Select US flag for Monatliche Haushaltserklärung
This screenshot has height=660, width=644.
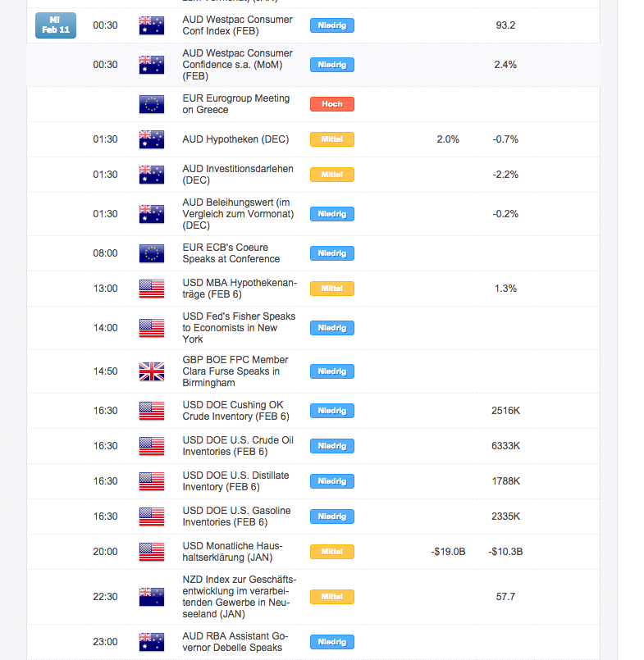pos(152,552)
